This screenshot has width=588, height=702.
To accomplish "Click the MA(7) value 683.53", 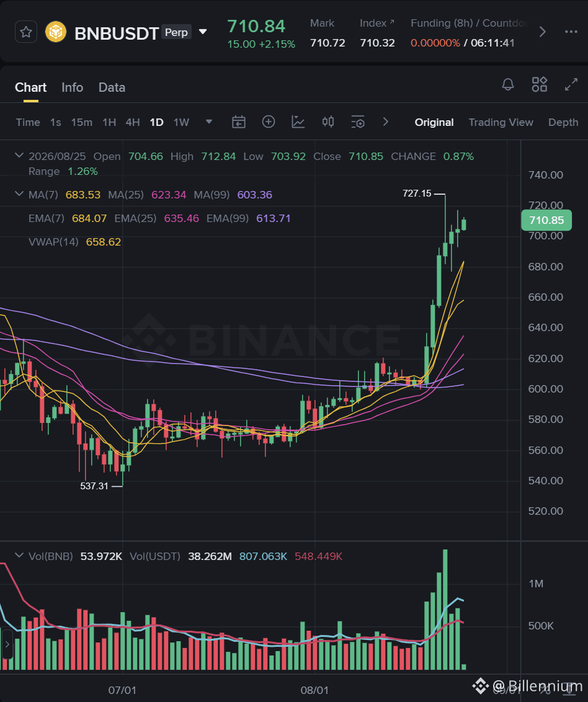I will (x=83, y=195).
